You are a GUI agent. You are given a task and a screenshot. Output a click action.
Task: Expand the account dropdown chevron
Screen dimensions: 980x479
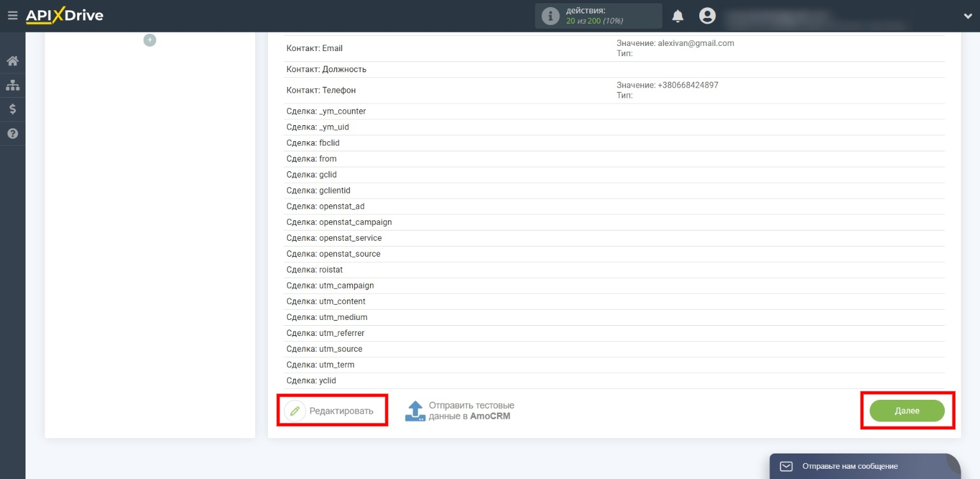coord(968,16)
